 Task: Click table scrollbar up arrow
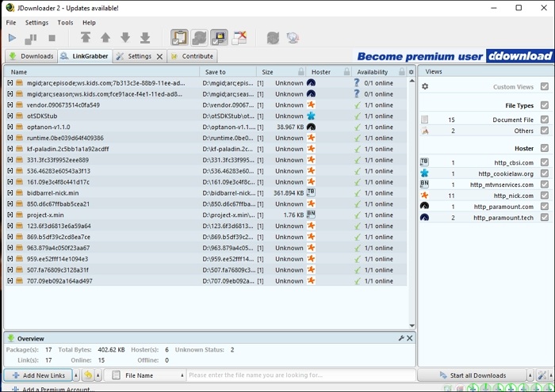[411, 81]
